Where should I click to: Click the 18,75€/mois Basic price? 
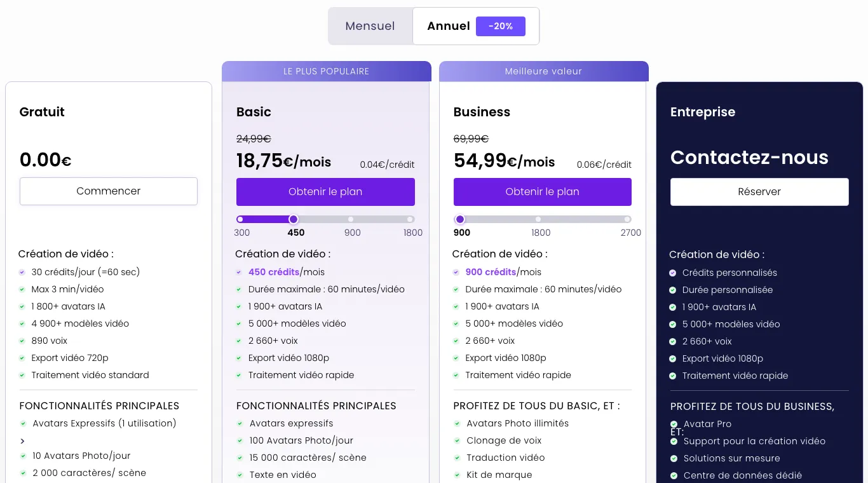pos(283,160)
